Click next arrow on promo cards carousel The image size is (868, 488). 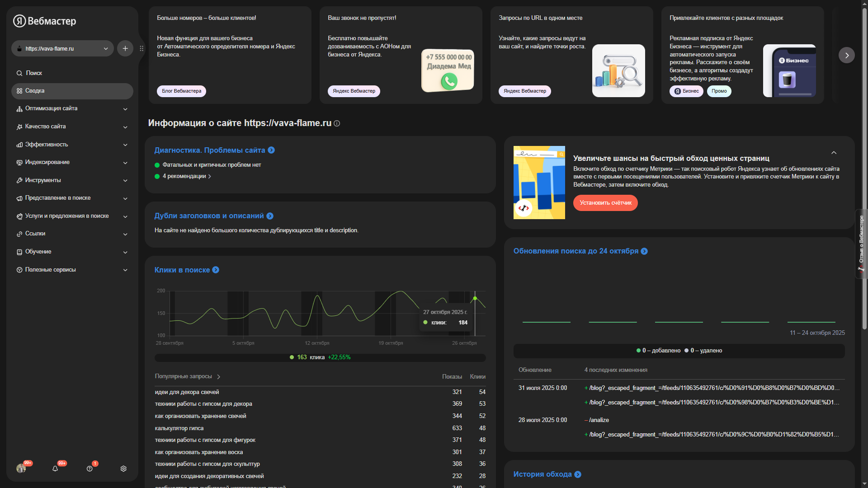[846, 55]
